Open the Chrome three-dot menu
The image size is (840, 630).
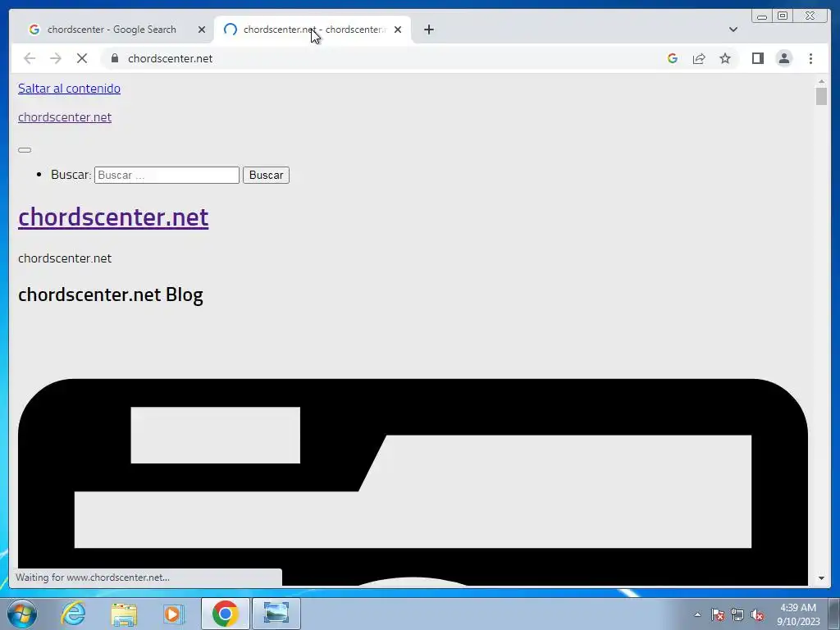(x=810, y=58)
